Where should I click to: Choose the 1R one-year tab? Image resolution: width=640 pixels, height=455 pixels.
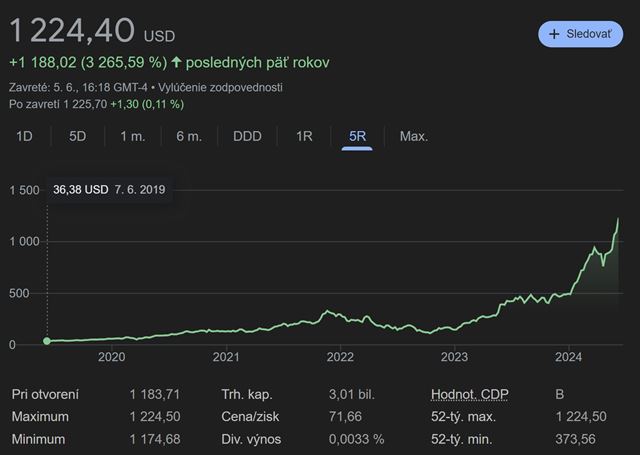coord(304,136)
